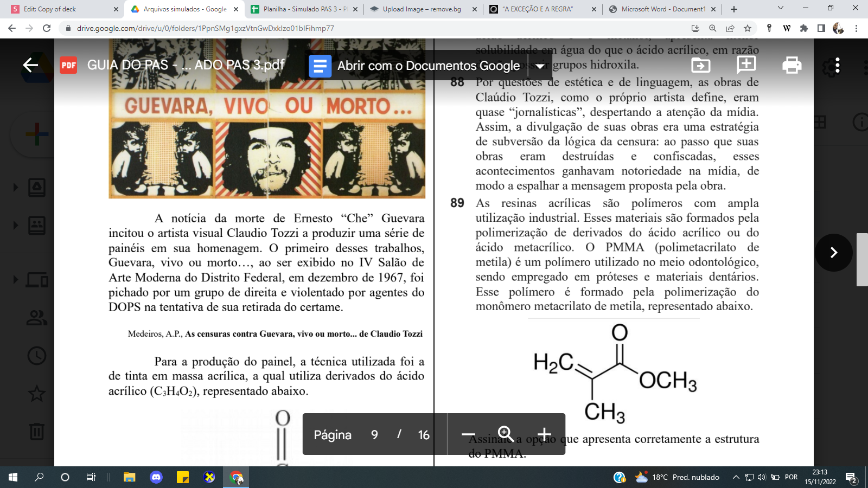This screenshot has height=488, width=868.
Task: Toggle the browser side panel icon
Action: pyautogui.click(x=821, y=28)
